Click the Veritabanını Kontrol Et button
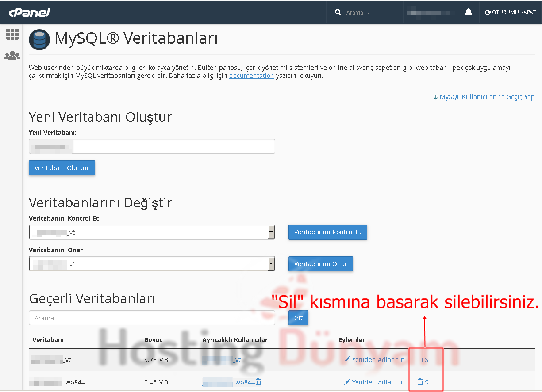Viewport: 542px width, 392px height. 328,232
